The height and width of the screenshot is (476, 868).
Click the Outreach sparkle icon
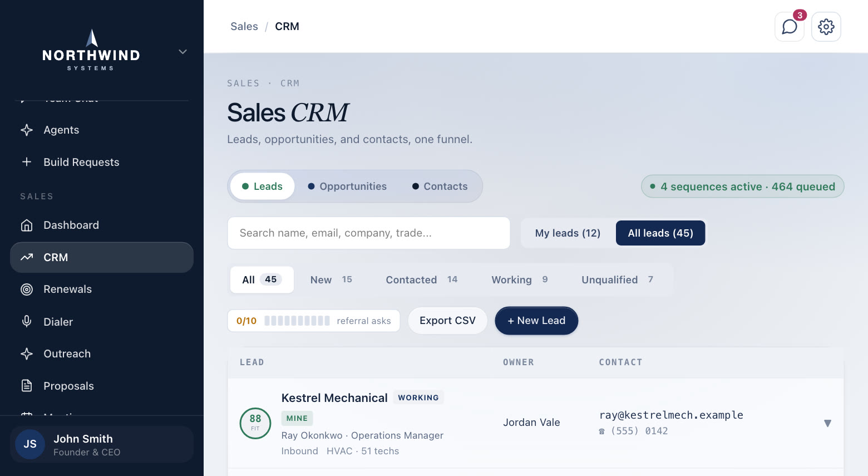[x=27, y=354]
